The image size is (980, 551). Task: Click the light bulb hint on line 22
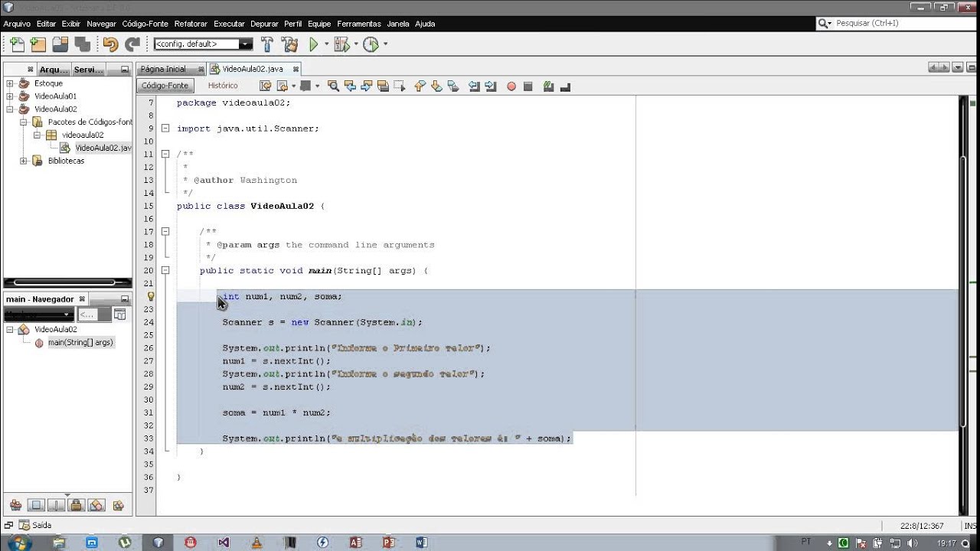(x=150, y=296)
